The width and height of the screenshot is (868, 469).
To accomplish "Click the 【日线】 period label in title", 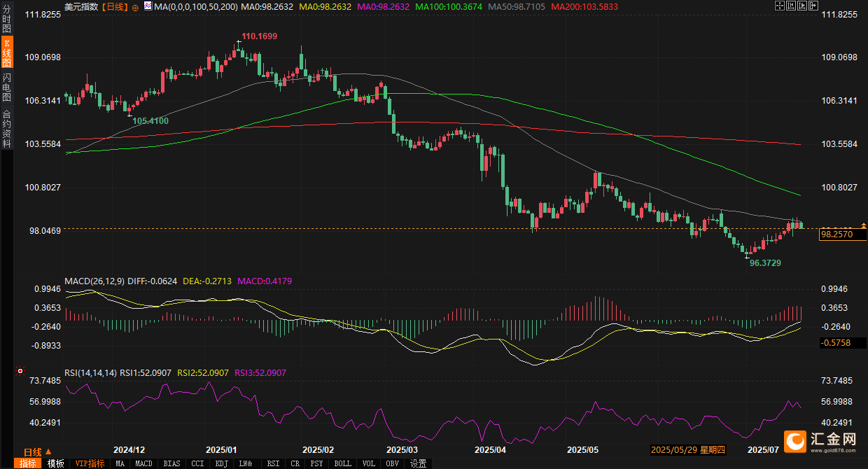I will (115, 7).
